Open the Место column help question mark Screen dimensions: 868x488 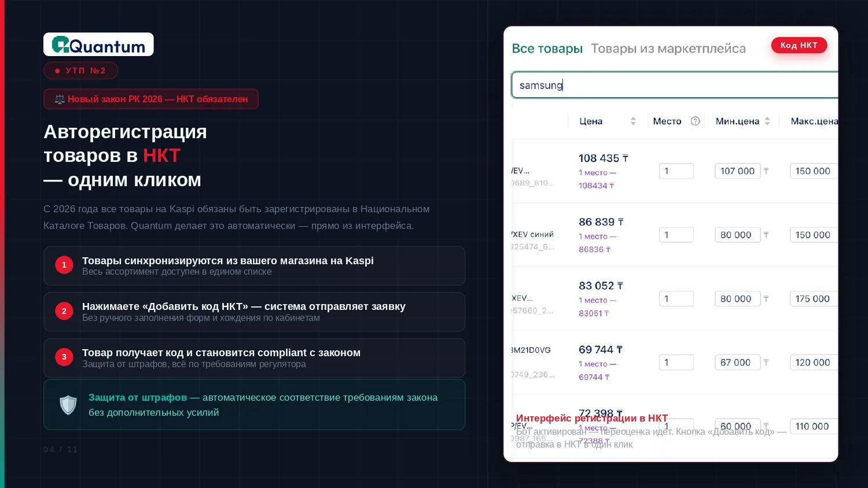[695, 121]
